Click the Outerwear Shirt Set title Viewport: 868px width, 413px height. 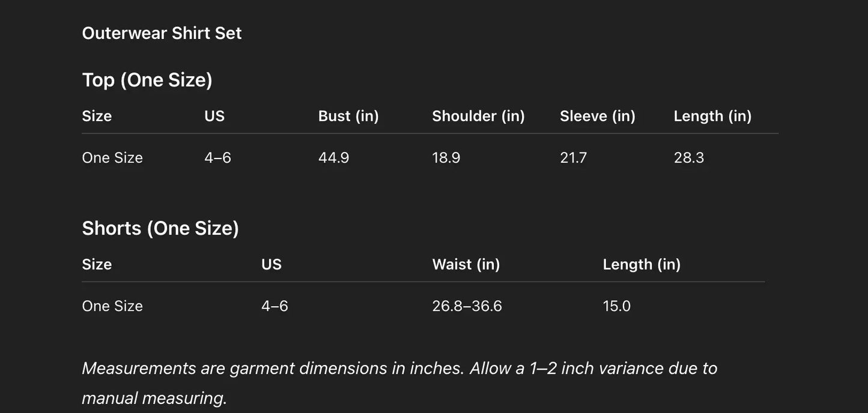[162, 33]
